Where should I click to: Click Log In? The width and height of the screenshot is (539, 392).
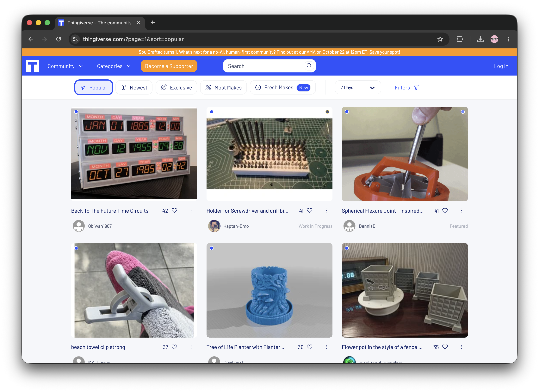[x=501, y=66]
